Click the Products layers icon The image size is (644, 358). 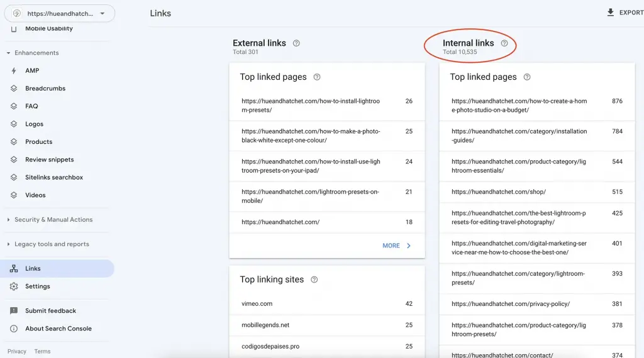coord(14,141)
